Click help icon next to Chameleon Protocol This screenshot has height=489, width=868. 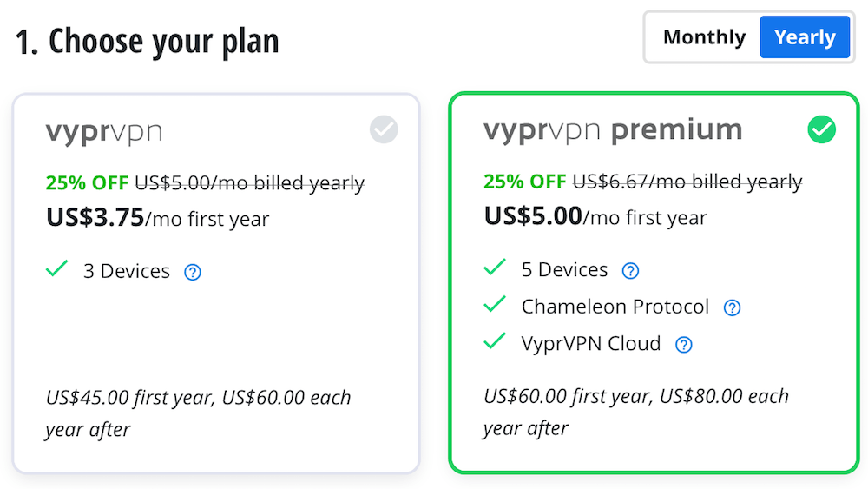[733, 307]
